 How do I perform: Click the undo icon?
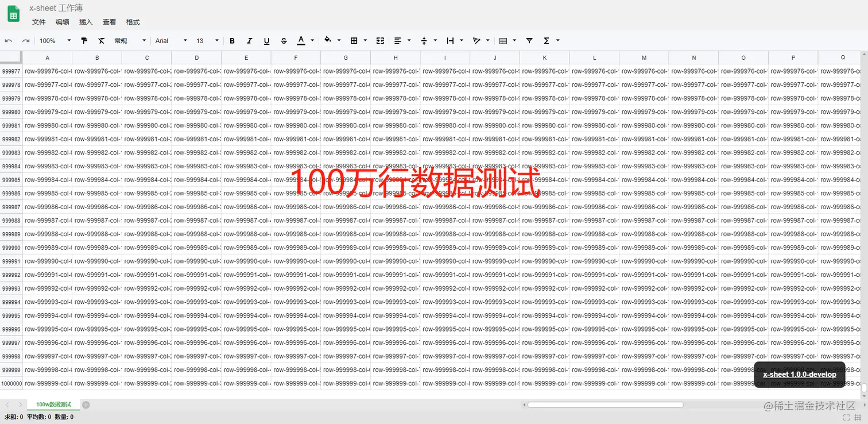tap(8, 40)
